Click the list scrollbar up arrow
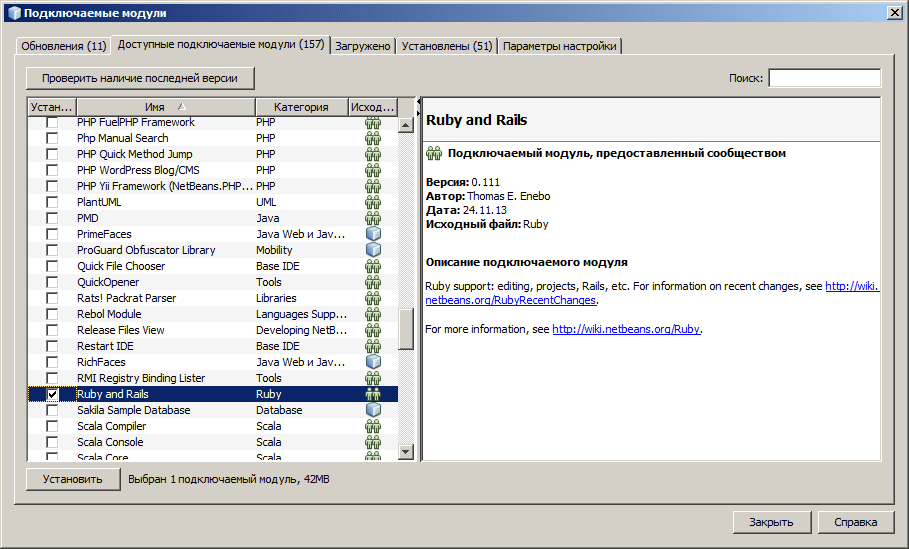909x549 pixels. tap(406, 125)
